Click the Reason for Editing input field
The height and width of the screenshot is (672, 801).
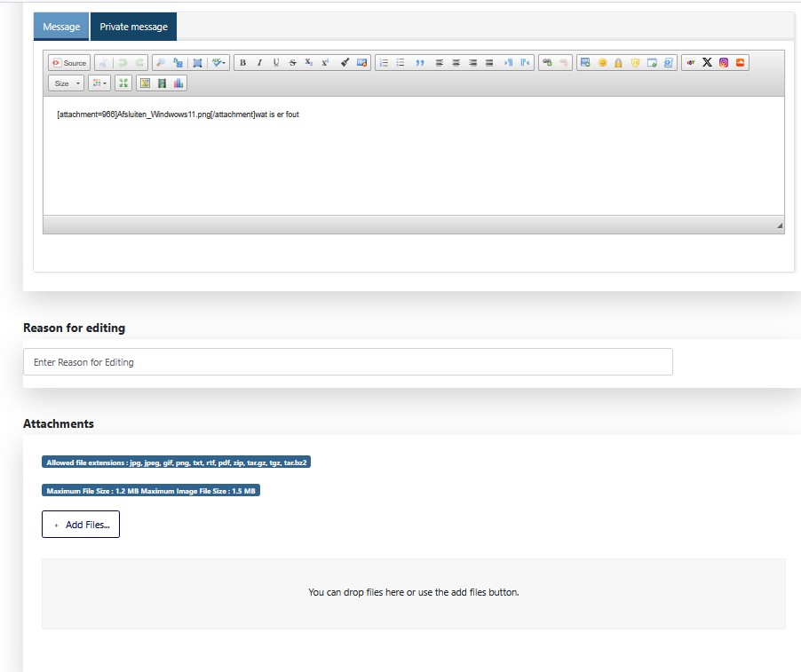point(347,362)
